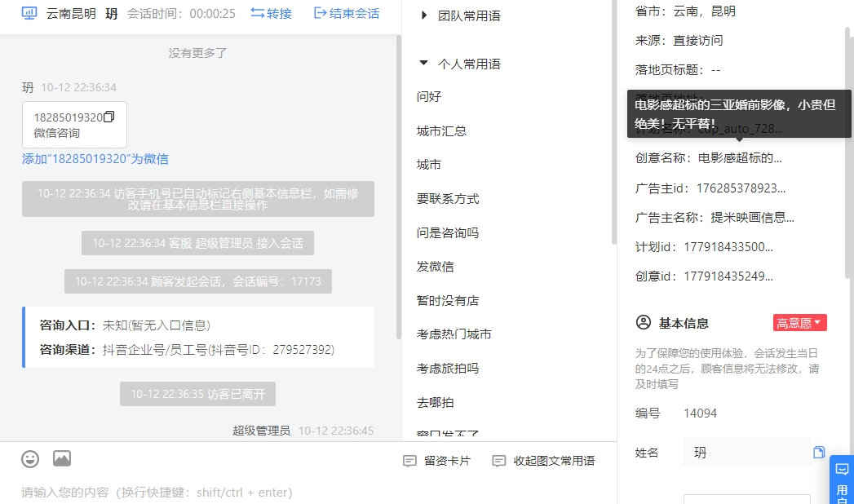This screenshot has width=854, height=504.
Task: Select the quick phrase 去哪拍
Action: (x=436, y=403)
